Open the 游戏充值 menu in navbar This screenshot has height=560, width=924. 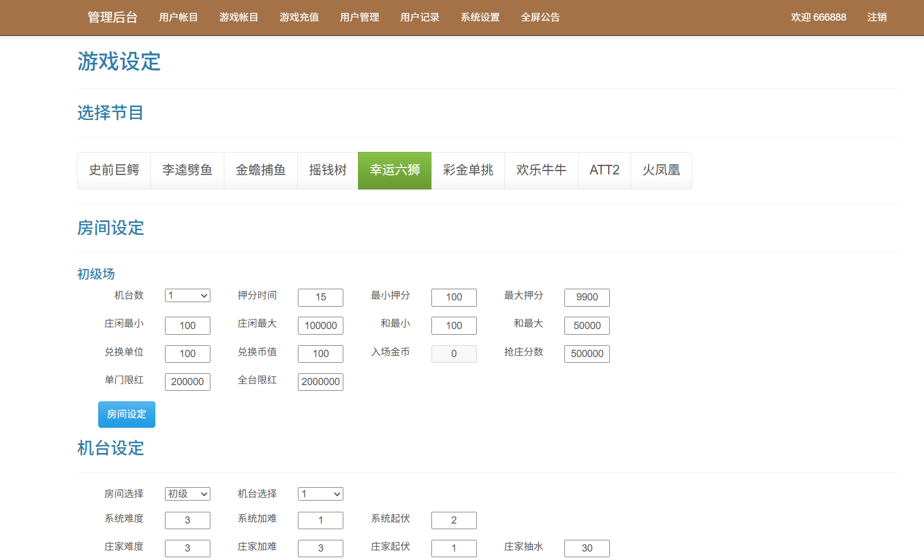point(299,17)
